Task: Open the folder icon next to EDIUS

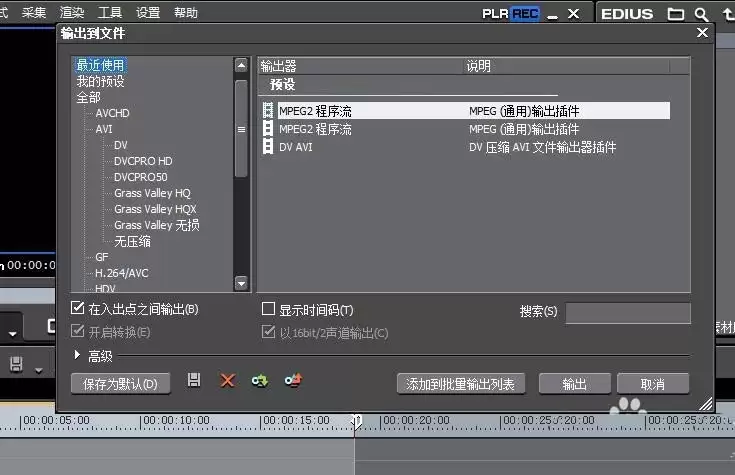Action: tap(675, 14)
